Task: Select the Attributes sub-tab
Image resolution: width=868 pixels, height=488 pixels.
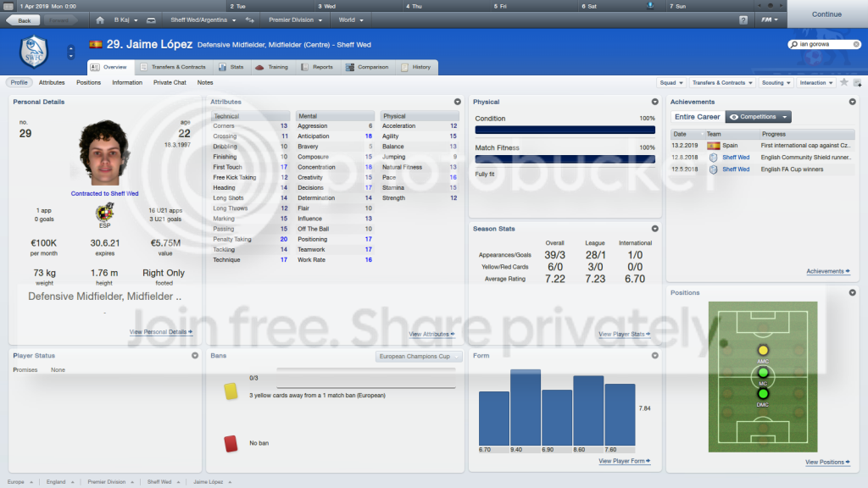Action: tap(52, 82)
